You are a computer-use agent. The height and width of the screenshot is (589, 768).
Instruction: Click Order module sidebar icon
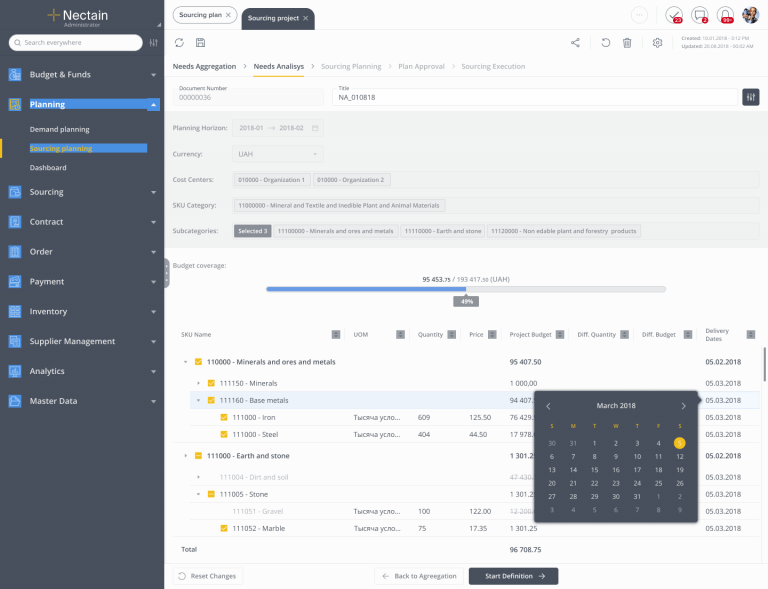(x=15, y=252)
